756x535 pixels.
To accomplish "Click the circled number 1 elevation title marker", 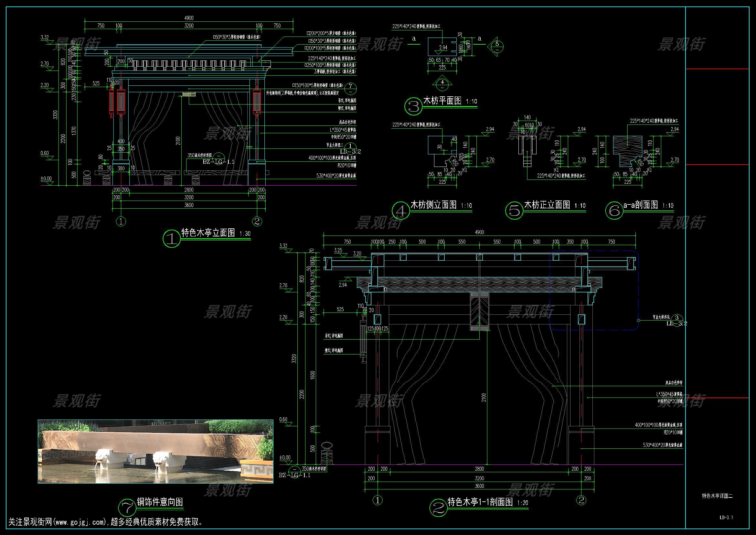I will tap(172, 239).
